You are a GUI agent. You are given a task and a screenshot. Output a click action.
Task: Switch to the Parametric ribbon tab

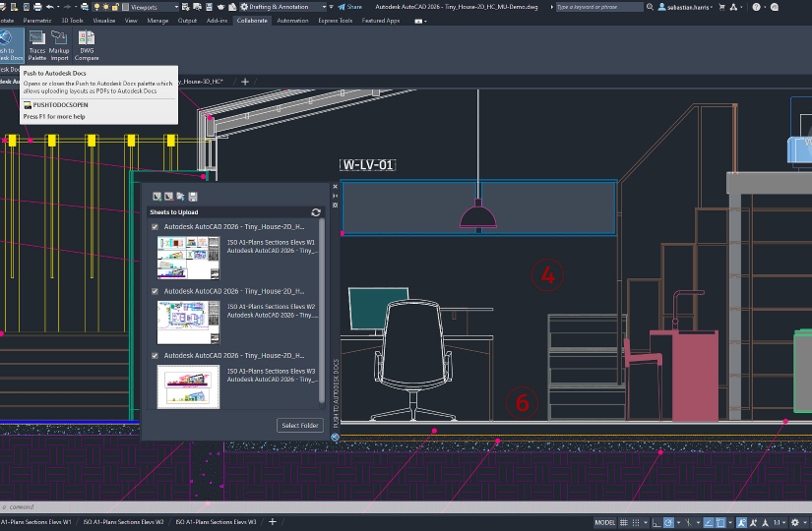(x=37, y=21)
